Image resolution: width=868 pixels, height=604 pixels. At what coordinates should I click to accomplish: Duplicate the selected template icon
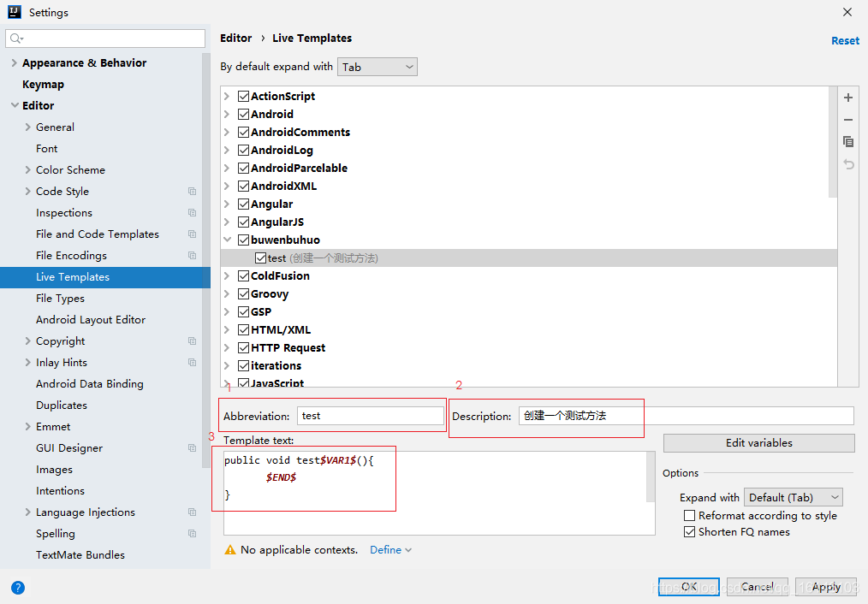tap(848, 142)
